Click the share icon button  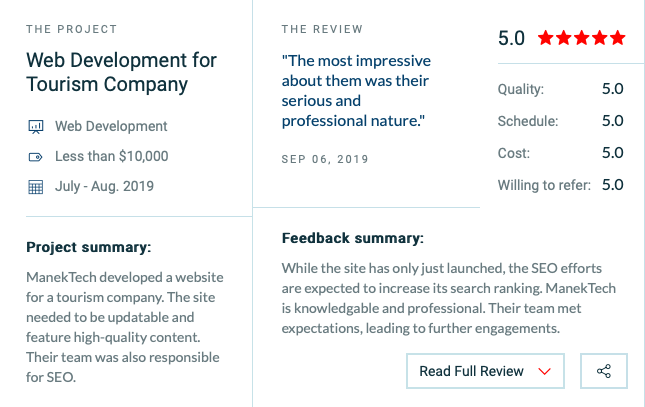(x=604, y=371)
